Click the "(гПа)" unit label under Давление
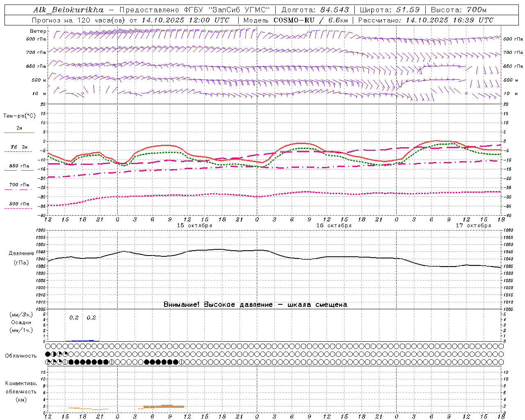Image resolution: width=525 pixels, height=420 pixels. coord(21,263)
